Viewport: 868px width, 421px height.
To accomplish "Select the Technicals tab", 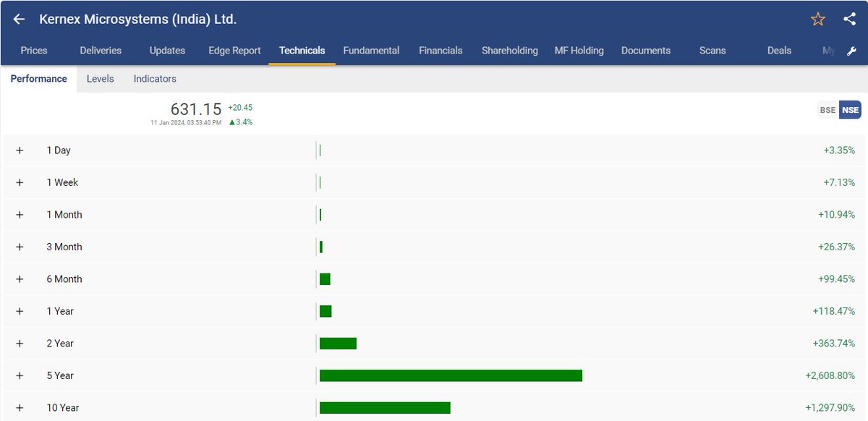I will [302, 51].
